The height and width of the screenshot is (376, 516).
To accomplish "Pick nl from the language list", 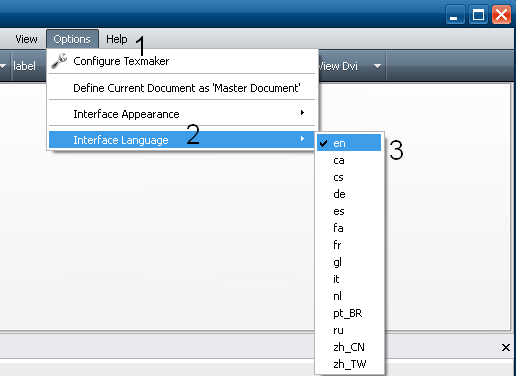I will point(349,296).
